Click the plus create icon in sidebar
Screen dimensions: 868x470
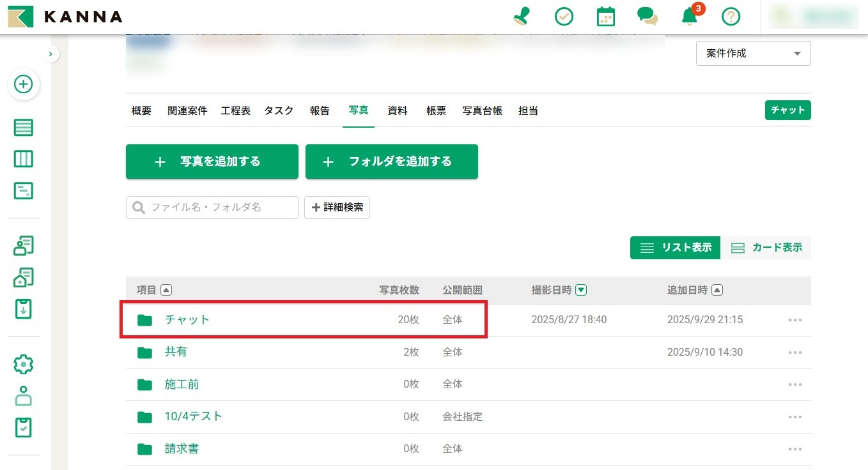[x=24, y=84]
